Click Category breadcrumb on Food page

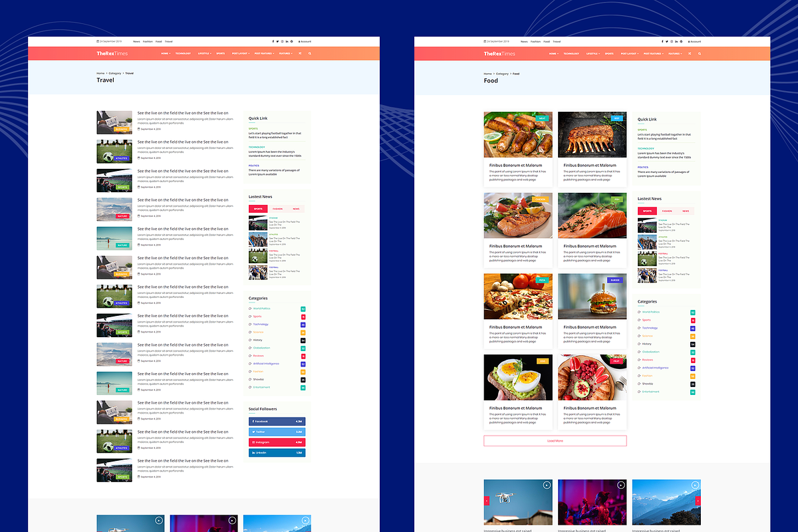502,74
